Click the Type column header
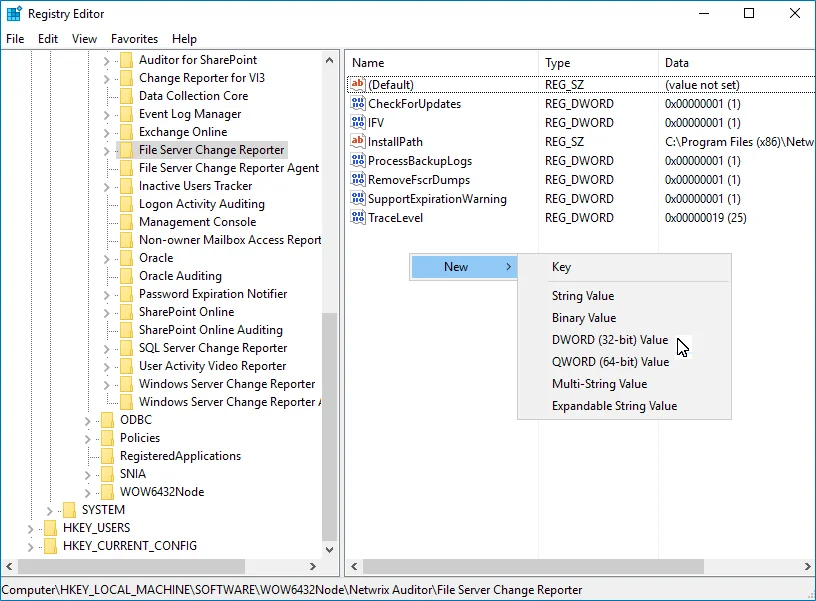 click(x=598, y=63)
